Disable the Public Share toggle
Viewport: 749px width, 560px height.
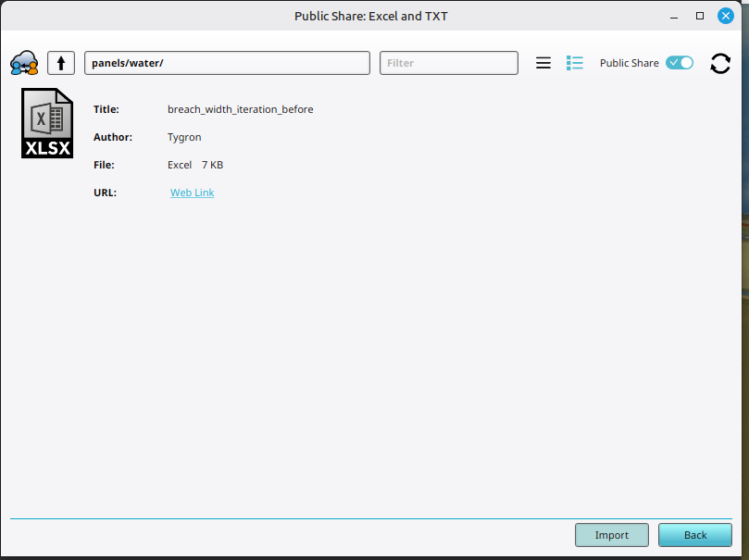pos(679,62)
